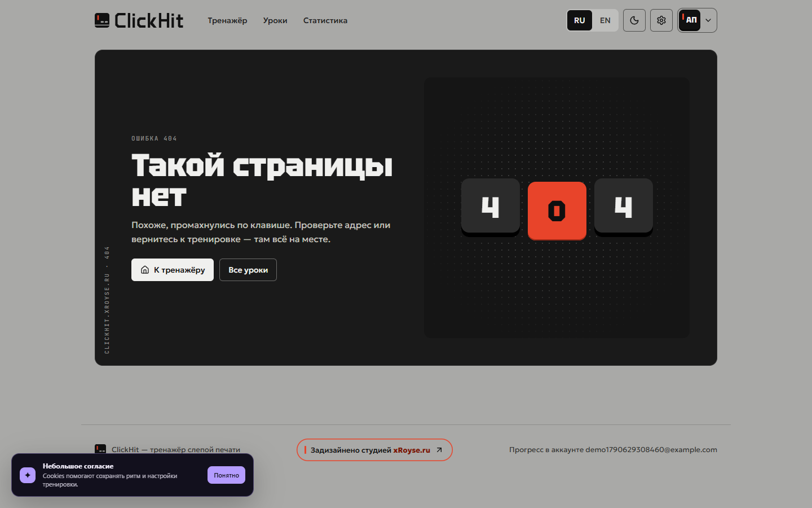Image resolution: width=812 pixels, height=508 pixels.
Task: Go to the Уроки section
Action: pyautogui.click(x=275, y=20)
